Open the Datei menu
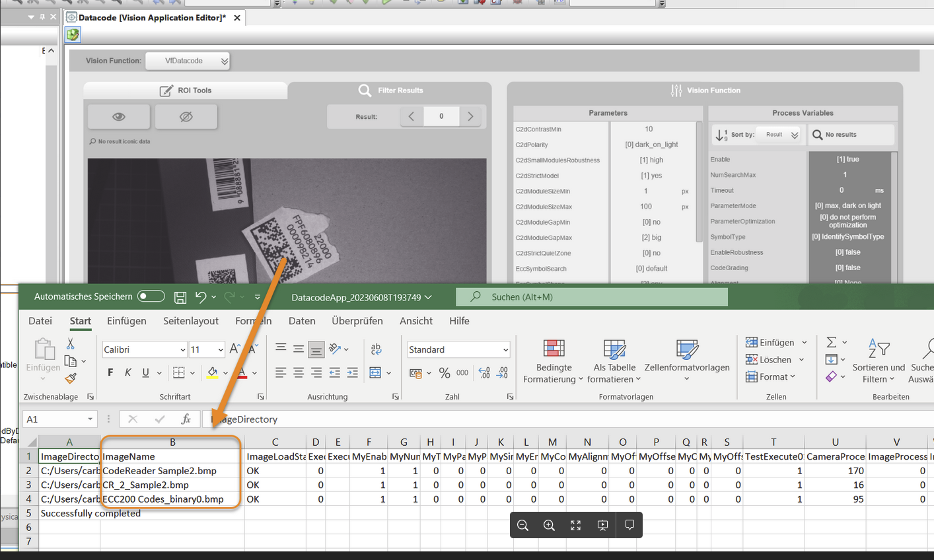The width and height of the screenshot is (934, 560). [x=40, y=321]
